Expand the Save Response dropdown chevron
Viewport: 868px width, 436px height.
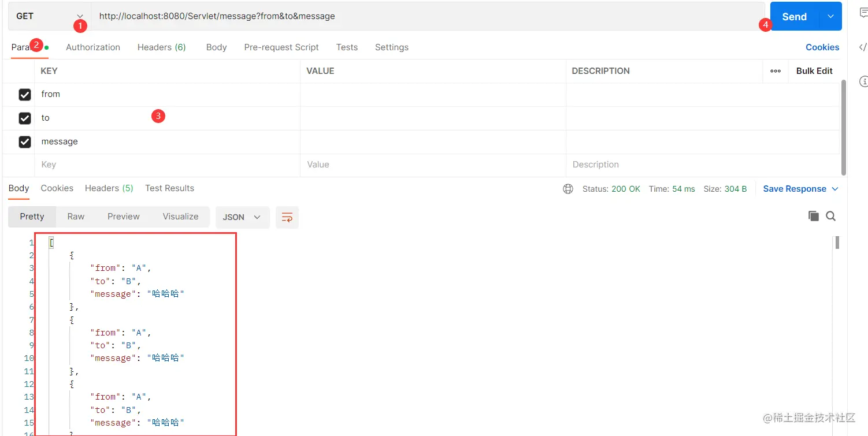(x=835, y=189)
